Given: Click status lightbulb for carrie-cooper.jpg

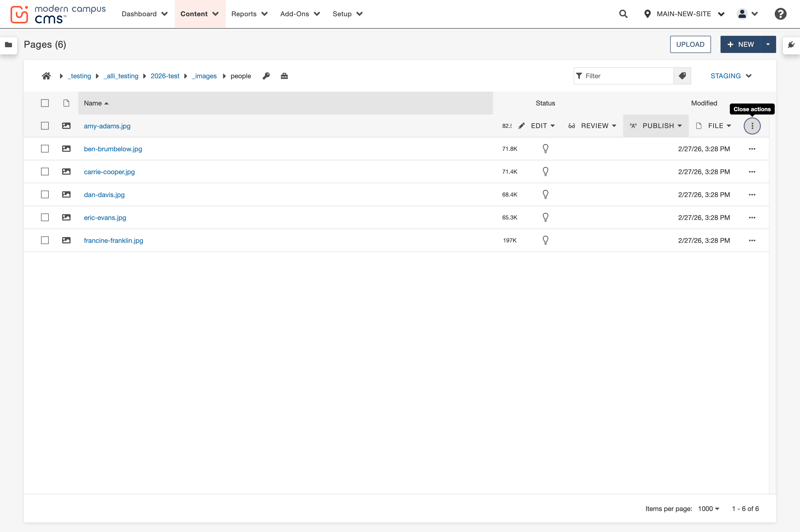Looking at the screenshot, I should click(545, 172).
